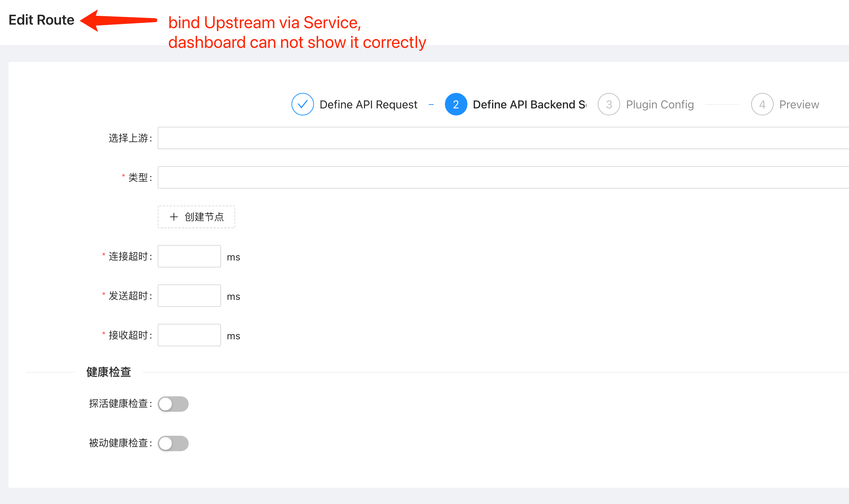Click the plus icon inside 创建节点 button
Viewport: 849px width, 504px height.
(174, 217)
